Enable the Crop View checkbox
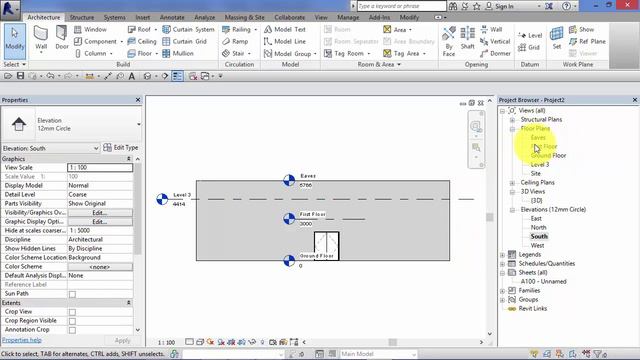 [x=72, y=312]
